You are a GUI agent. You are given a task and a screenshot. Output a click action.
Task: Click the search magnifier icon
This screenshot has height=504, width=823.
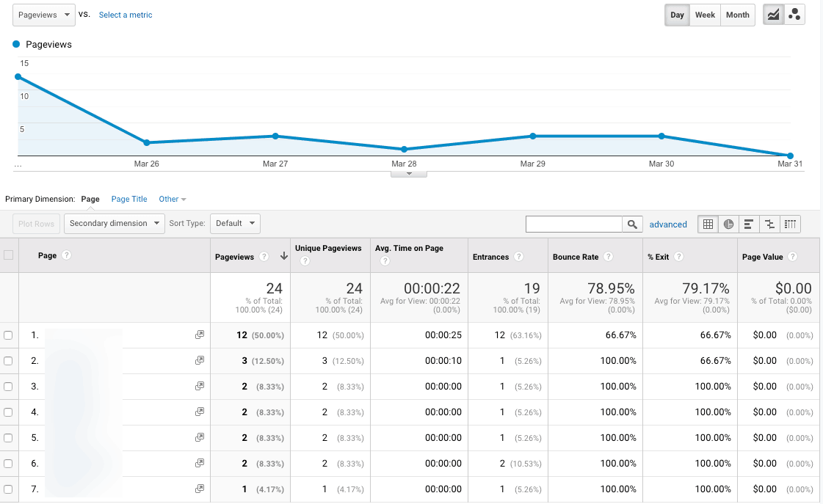(632, 224)
